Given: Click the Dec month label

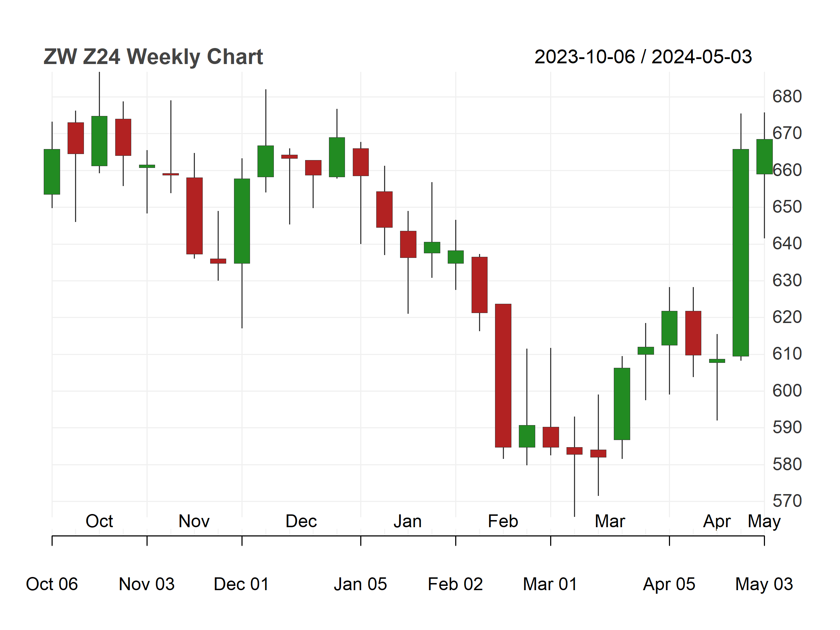Looking at the screenshot, I should pyautogui.click(x=301, y=521).
